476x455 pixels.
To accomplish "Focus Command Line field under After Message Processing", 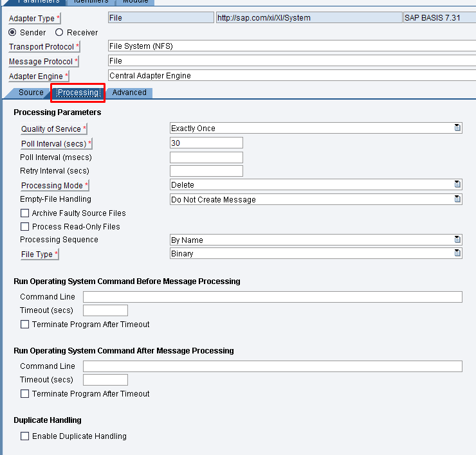I will click(x=273, y=366).
